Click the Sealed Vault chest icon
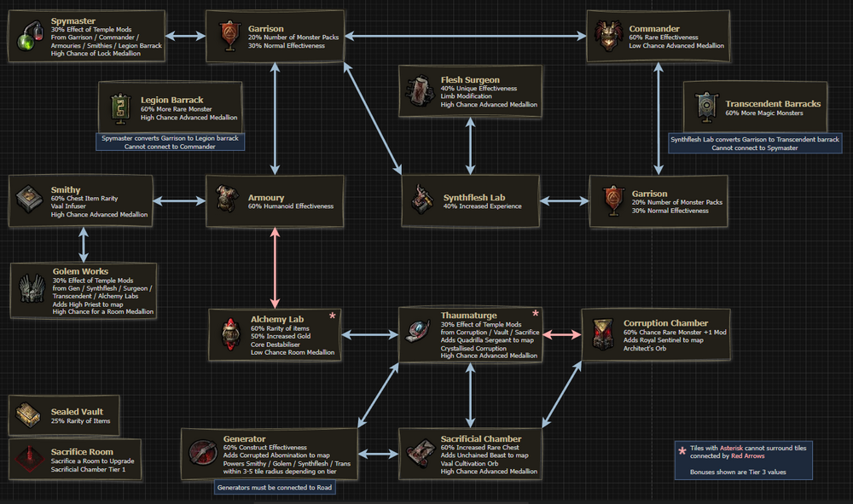This screenshot has height=504, width=853. pyautogui.click(x=28, y=416)
